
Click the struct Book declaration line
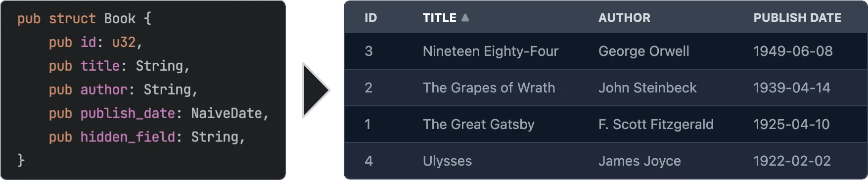pyautogui.click(x=84, y=19)
